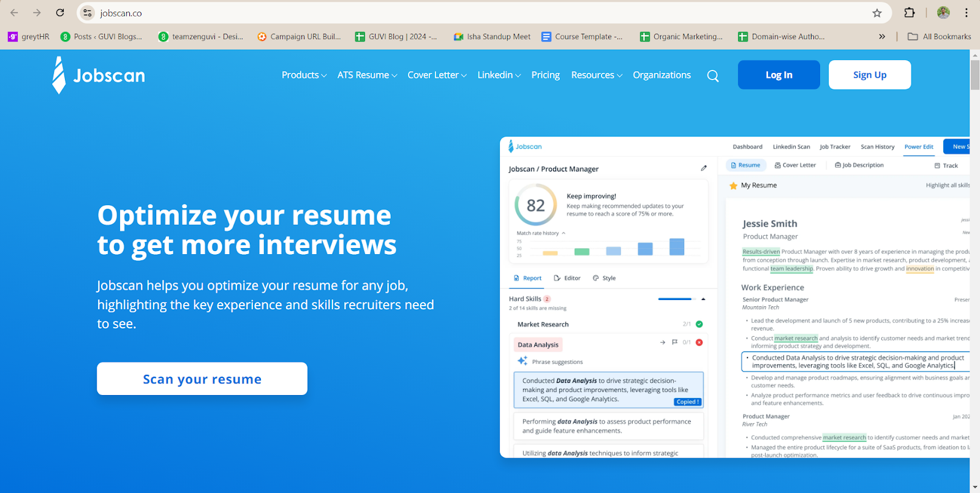The width and height of the screenshot is (980, 493).
Task: Click the browser back arrow
Action: (14, 13)
